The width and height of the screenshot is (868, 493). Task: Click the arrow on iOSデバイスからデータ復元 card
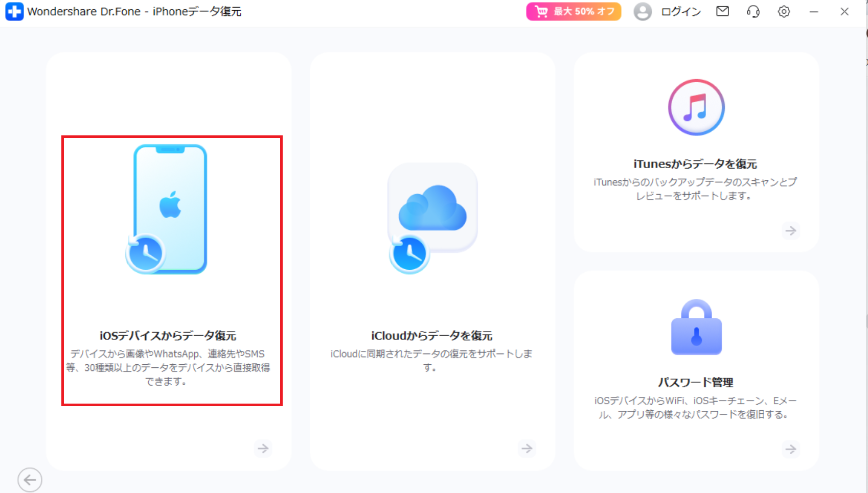[263, 449]
